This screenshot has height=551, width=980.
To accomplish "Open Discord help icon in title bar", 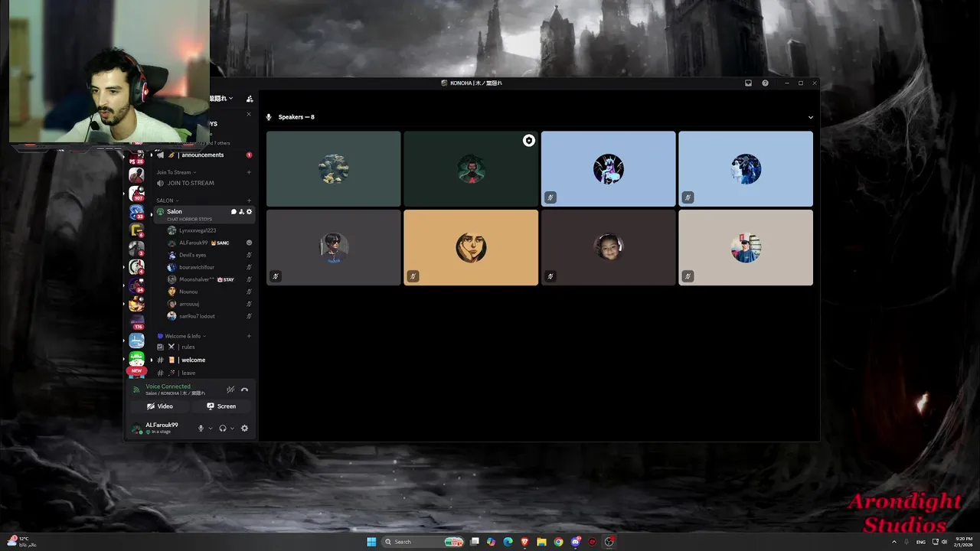I will [x=765, y=83].
